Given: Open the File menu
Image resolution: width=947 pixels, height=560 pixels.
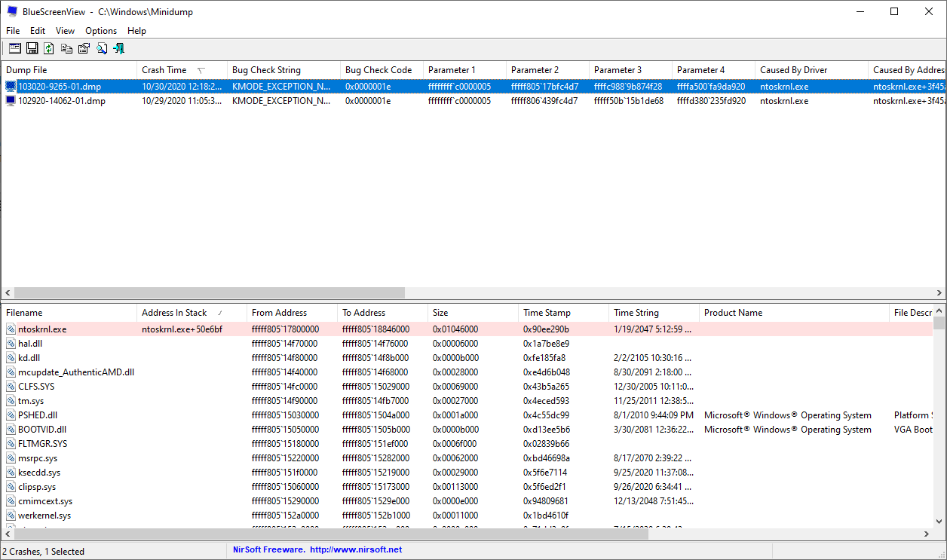Looking at the screenshot, I should (13, 31).
